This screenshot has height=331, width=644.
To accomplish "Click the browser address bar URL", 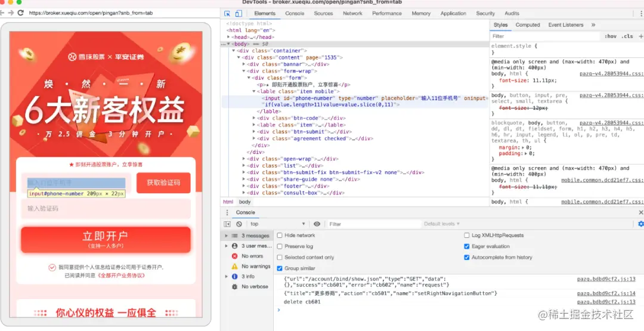I will (91, 13).
